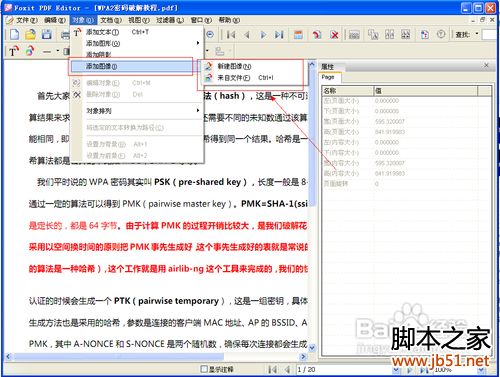Click the first-page arrow in status bar
Viewport: 500px width, 377px height.
[x=272, y=369]
